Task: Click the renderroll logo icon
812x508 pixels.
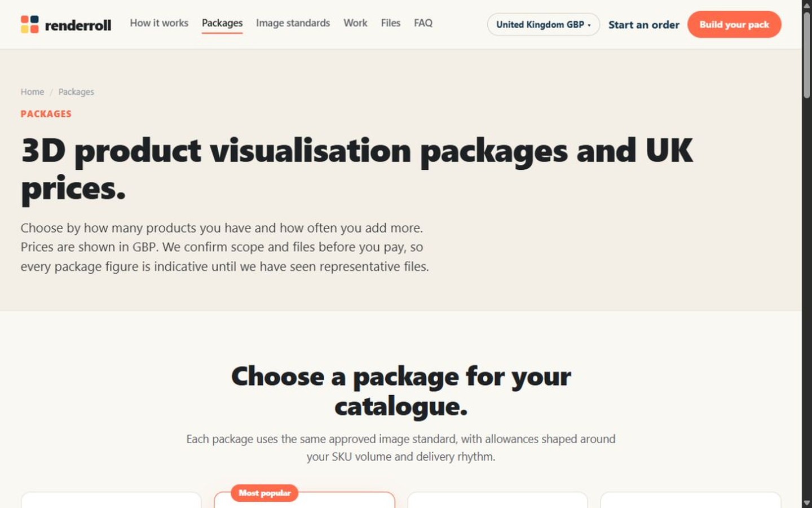Action: (x=30, y=24)
